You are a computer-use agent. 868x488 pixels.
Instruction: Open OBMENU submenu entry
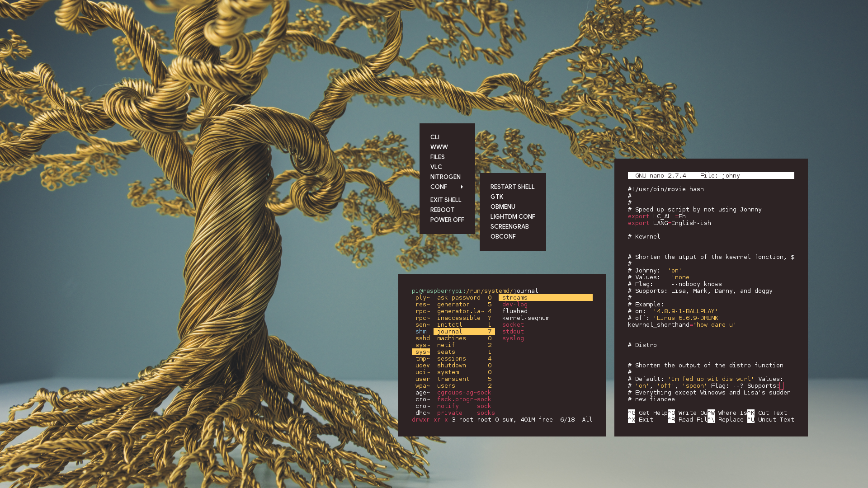click(x=503, y=206)
